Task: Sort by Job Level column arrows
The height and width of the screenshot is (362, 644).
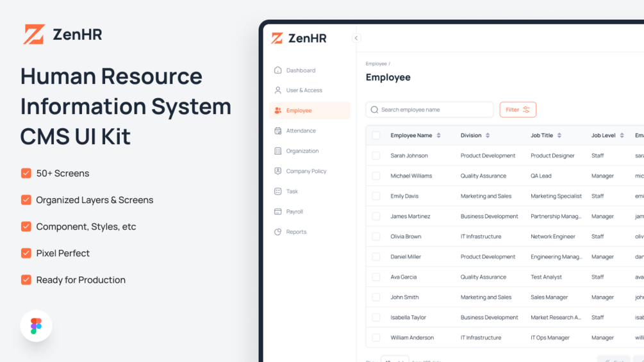Action: 622,135
